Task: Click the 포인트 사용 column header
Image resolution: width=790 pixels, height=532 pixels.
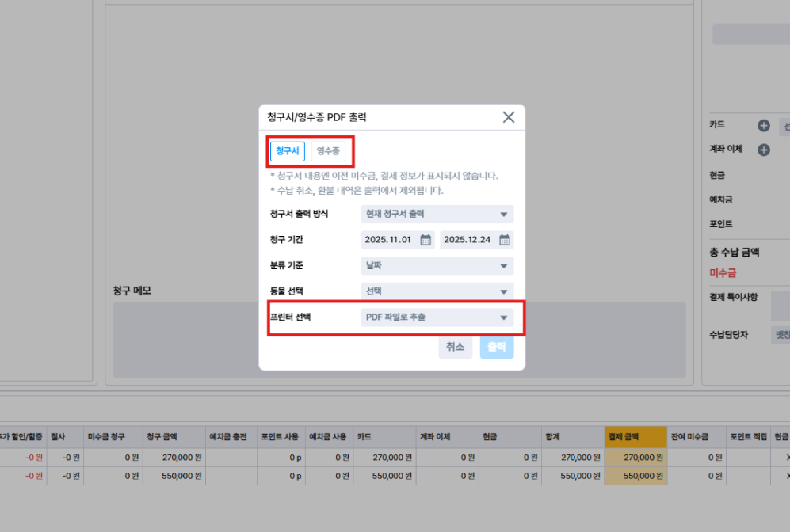Action: [x=281, y=437]
